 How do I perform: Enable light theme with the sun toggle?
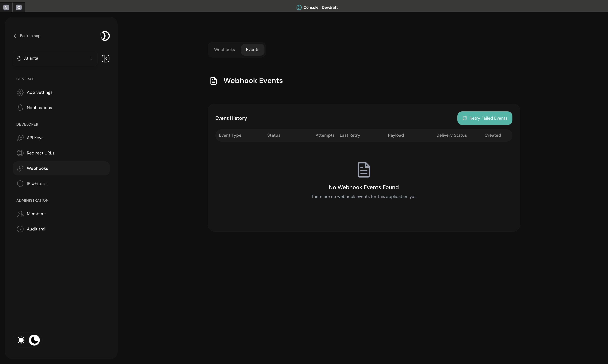[21, 340]
